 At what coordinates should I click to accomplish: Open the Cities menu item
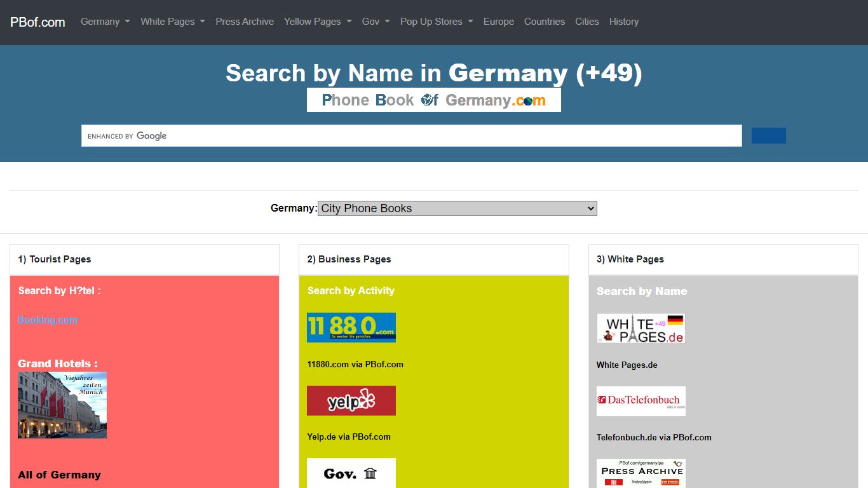coord(587,22)
